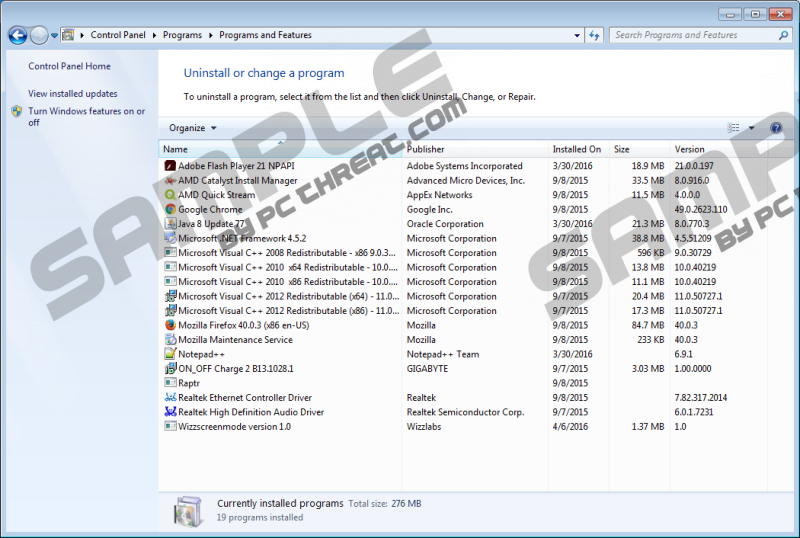Open the address bar history dropdown

pos(577,35)
